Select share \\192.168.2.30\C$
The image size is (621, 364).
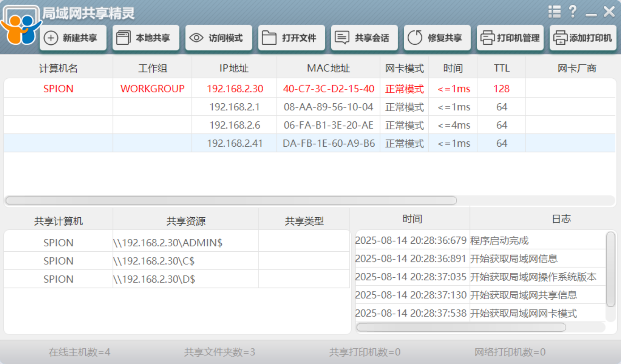[x=154, y=261]
